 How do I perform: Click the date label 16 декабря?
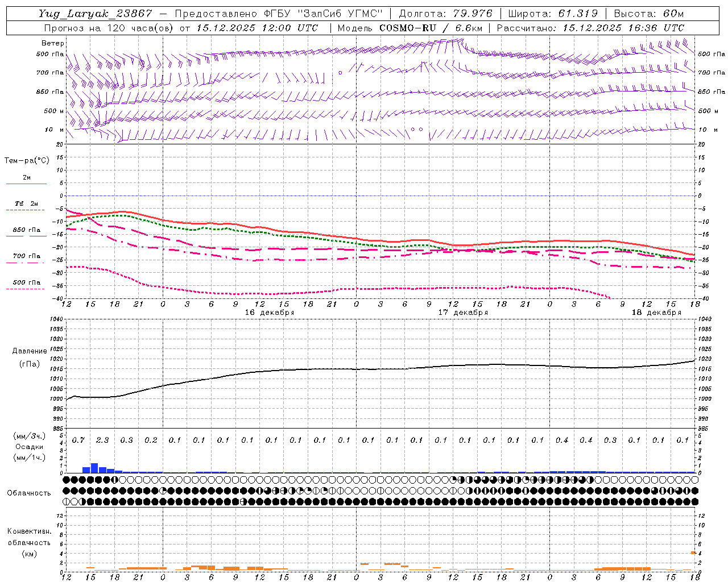tap(270, 313)
